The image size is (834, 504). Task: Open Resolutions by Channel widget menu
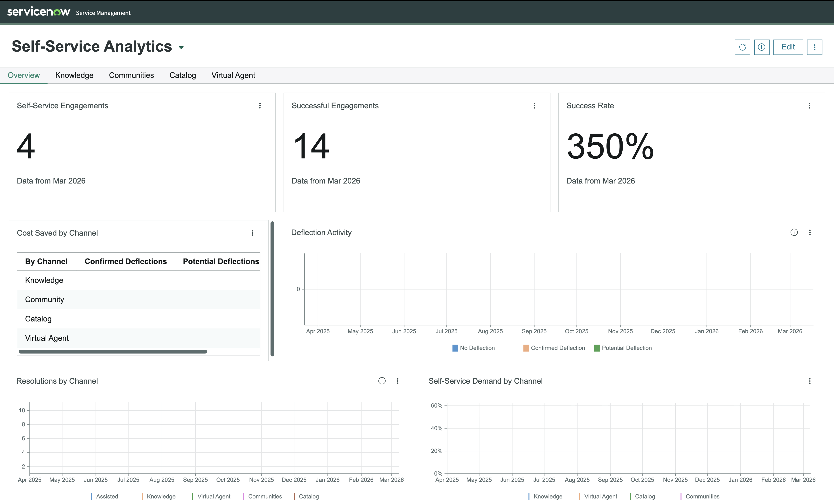click(398, 381)
